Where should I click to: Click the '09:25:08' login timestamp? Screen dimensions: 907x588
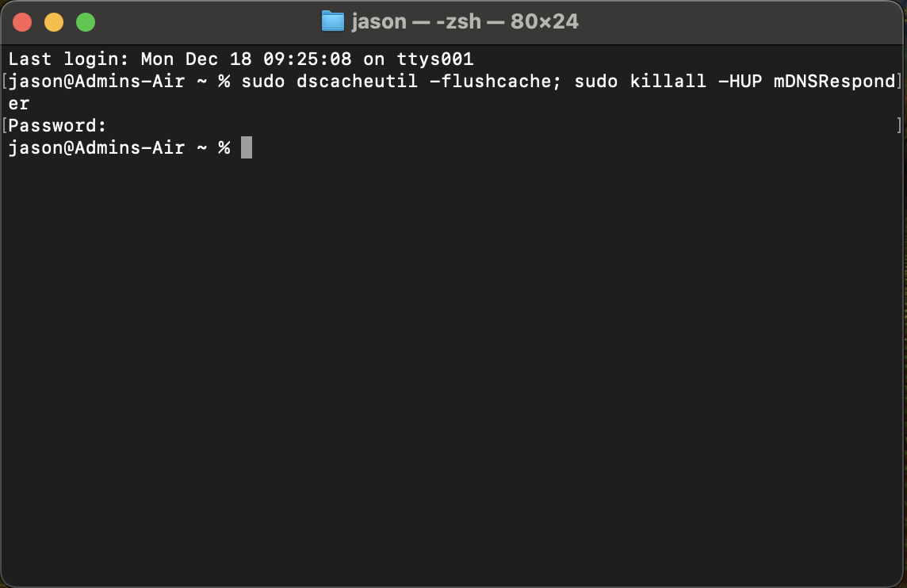point(307,59)
